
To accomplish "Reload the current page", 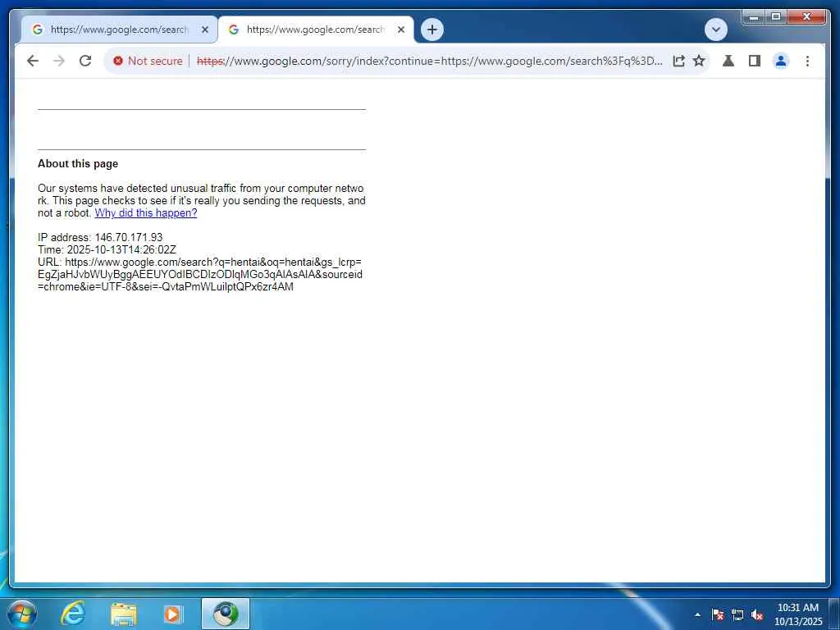I will (85, 61).
